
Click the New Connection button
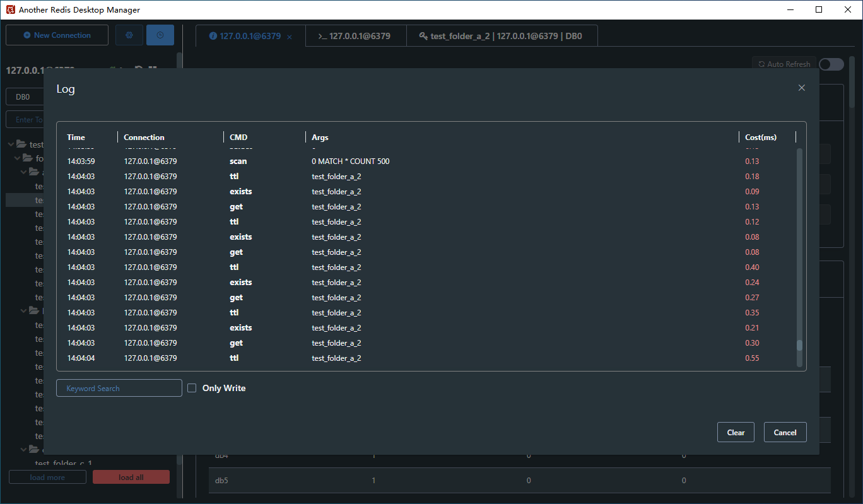click(57, 35)
